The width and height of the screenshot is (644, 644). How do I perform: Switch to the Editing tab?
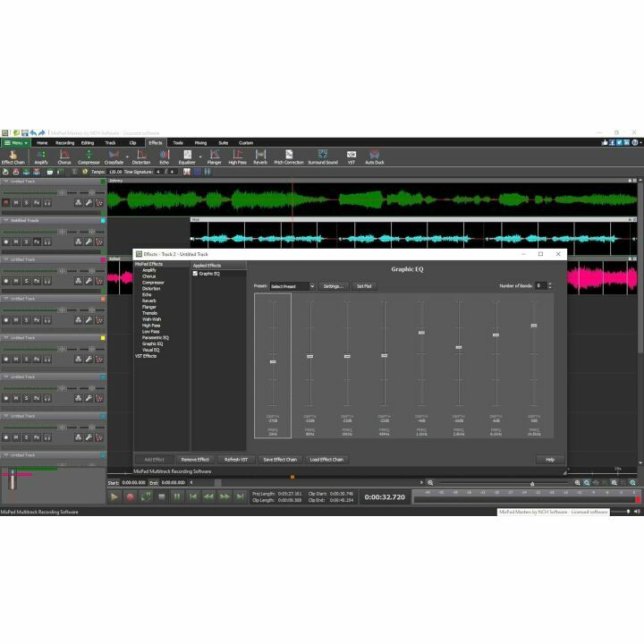[x=88, y=143]
